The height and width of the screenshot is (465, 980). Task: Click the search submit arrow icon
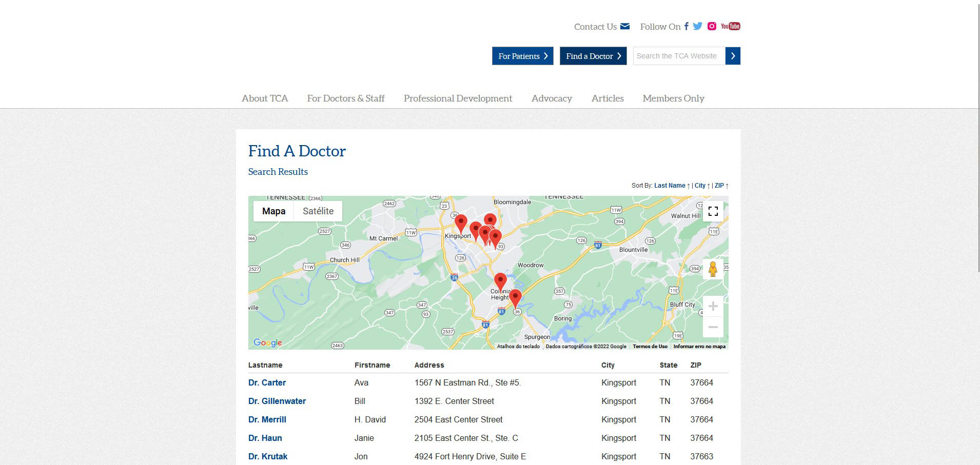(x=733, y=55)
